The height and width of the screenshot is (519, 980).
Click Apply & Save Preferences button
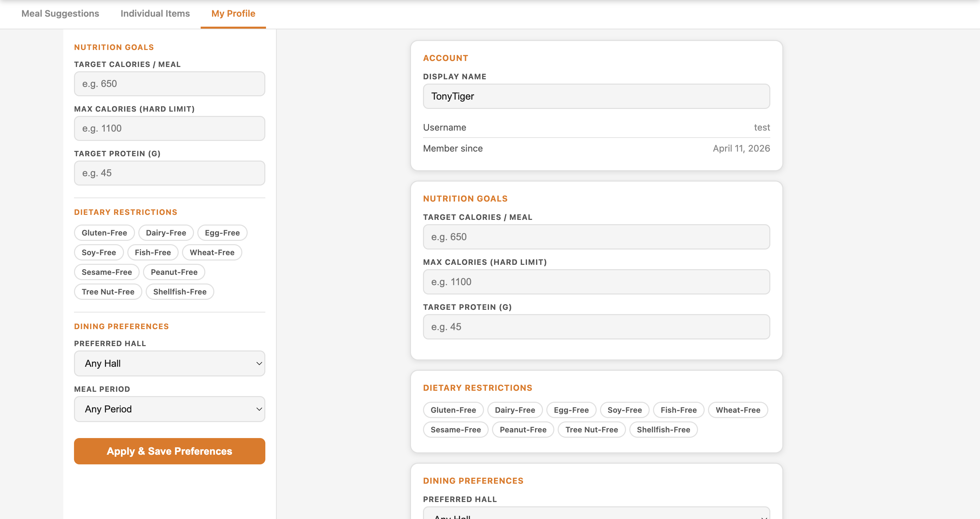click(x=169, y=451)
